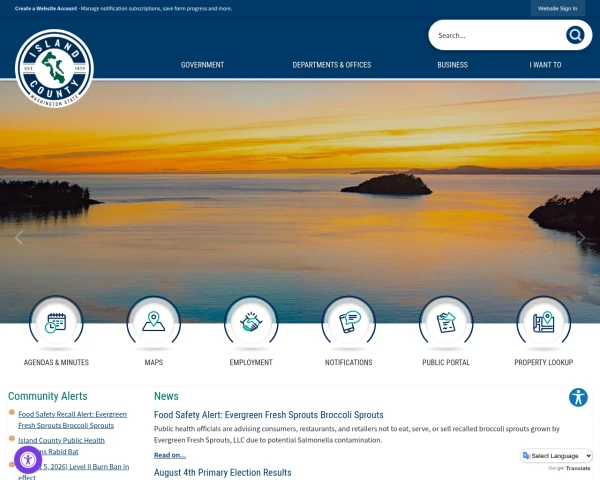Open the Employment handshake icon
Screen dimensions: 600x480
pos(251,322)
